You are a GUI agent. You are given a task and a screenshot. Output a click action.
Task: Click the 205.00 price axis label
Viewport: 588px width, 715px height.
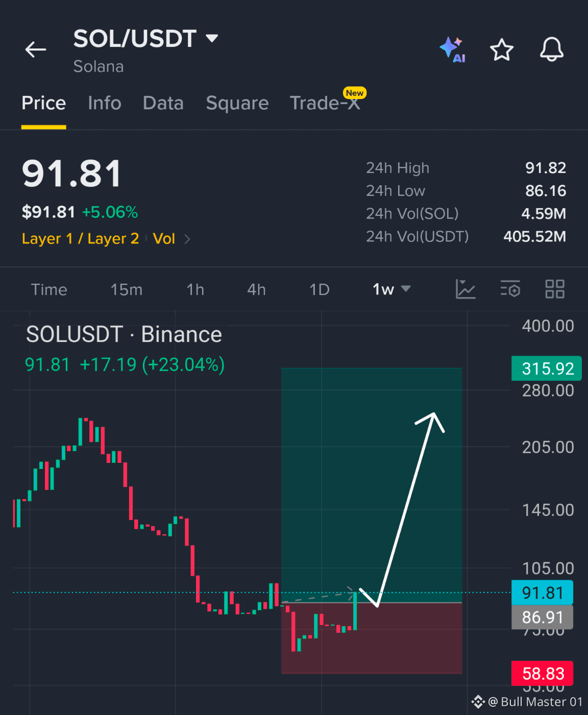(548, 447)
